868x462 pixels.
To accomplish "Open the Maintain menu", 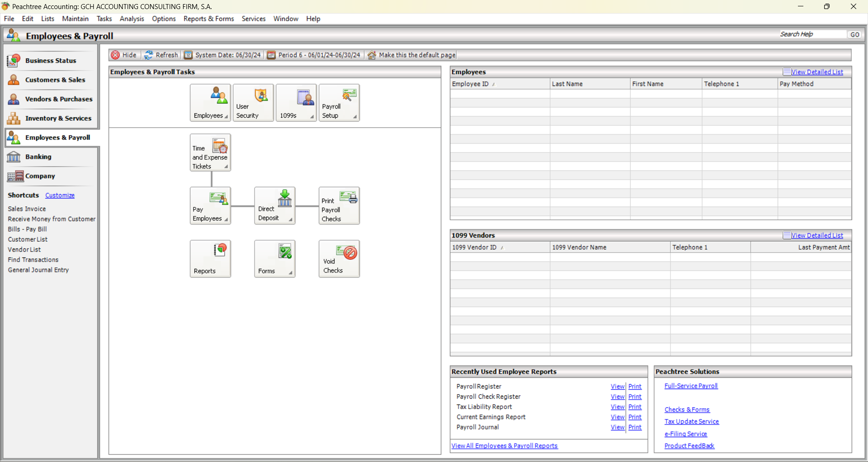I will pos(75,19).
